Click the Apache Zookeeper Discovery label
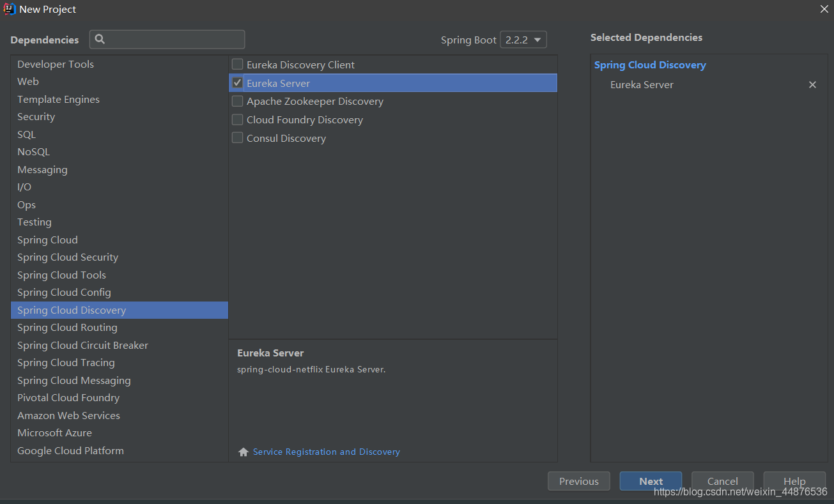Screen dimensions: 834x504 tap(315, 101)
